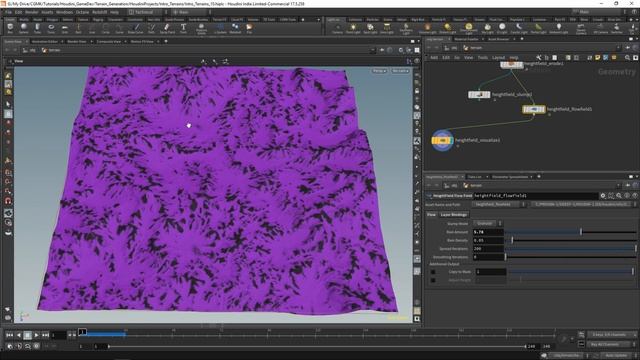
Task: Add a Spot Light from shelf
Action: [370, 28]
